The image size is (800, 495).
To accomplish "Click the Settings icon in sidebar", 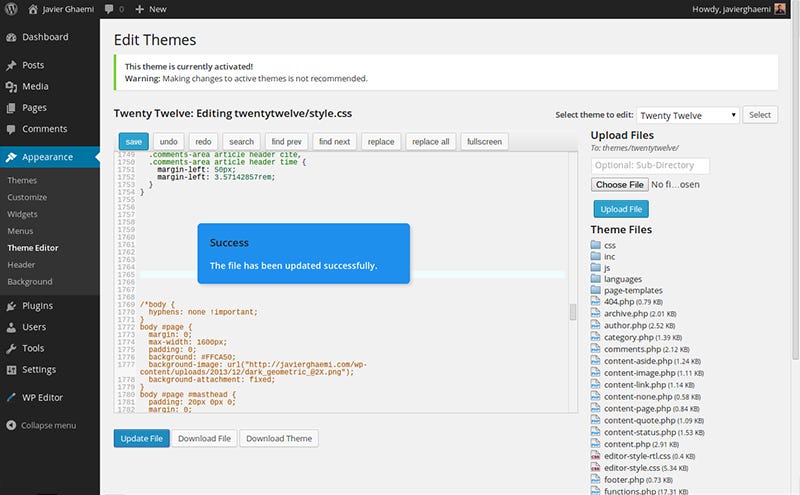I will 11,370.
